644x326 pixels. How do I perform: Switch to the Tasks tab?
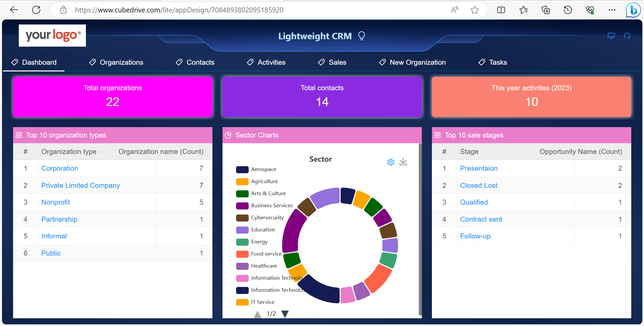tap(493, 62)
